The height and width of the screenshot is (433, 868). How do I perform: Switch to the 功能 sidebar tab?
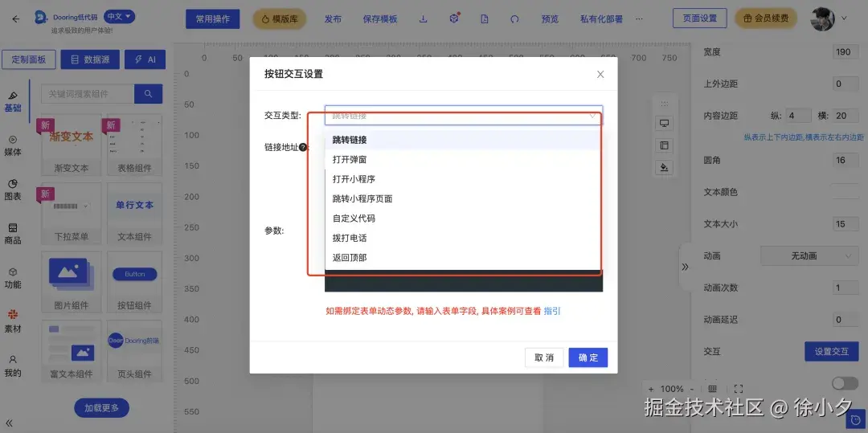[x=13, y=279]
